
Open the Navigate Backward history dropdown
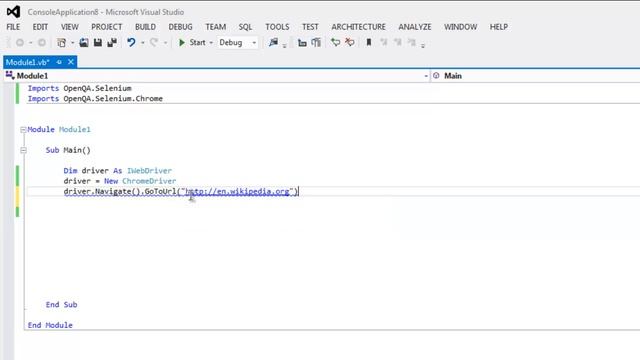point(31,43)
